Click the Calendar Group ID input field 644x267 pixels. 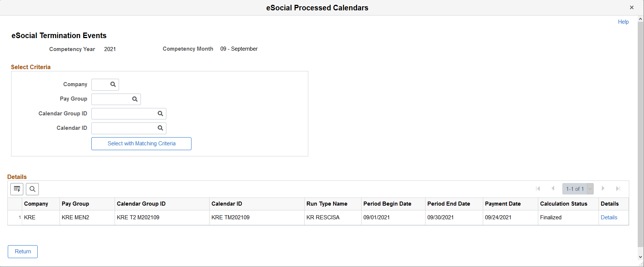[124, 113]
